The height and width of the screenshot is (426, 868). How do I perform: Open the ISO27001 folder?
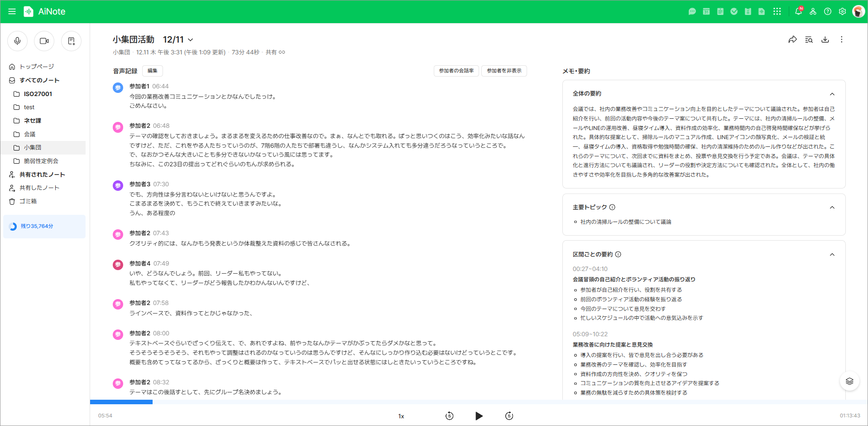(x=38, y=94)
